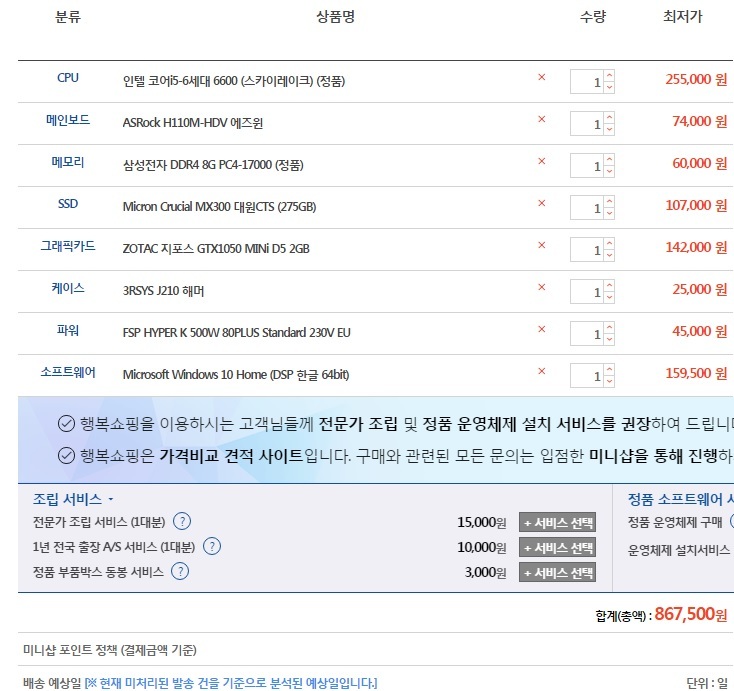Delete the Samsung DDR4 8G memory row
This screenshot has height=691, width=734.
coord(542,161)
